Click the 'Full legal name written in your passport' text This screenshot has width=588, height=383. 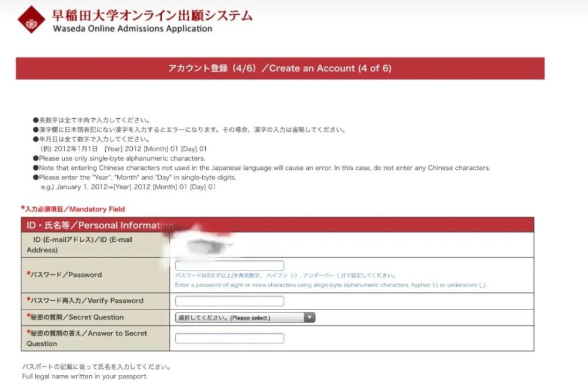pos(85,377)
